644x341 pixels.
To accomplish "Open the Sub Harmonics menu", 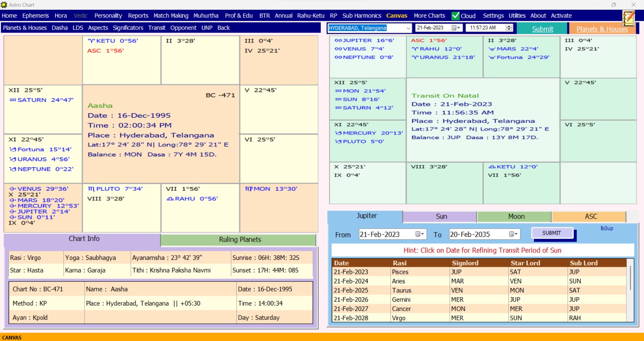I will [x=361, y=16].
